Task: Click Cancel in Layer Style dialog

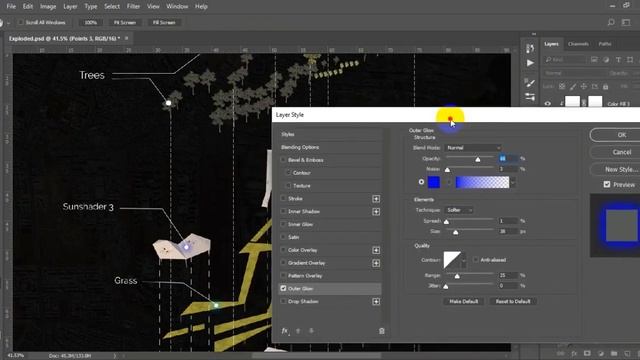Action: 621,152
